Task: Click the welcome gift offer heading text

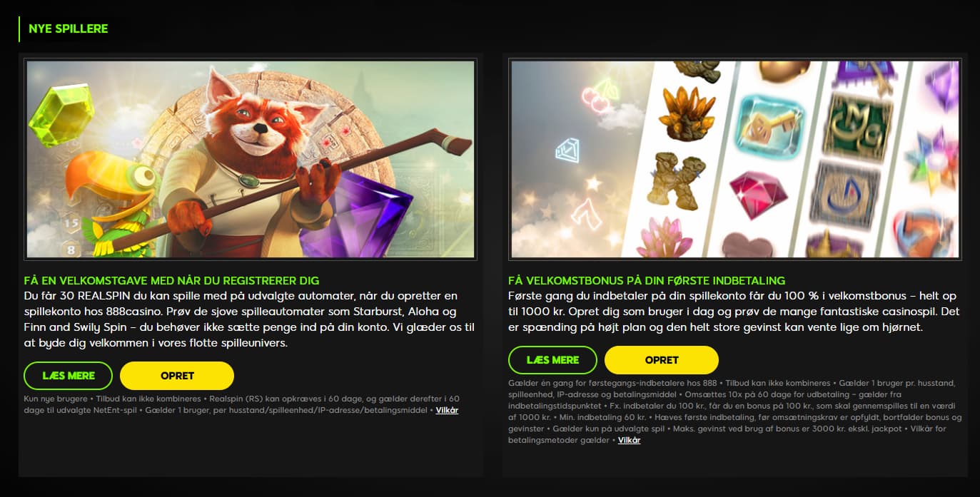Action: (x=171, y=280)
